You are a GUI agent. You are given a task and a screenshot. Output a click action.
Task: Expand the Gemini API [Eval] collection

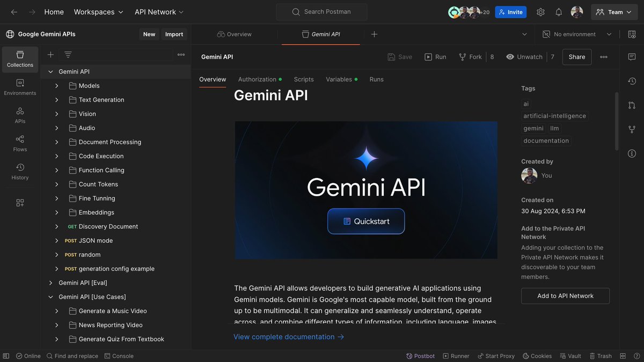pyautogui.click(x=51, y=283)
